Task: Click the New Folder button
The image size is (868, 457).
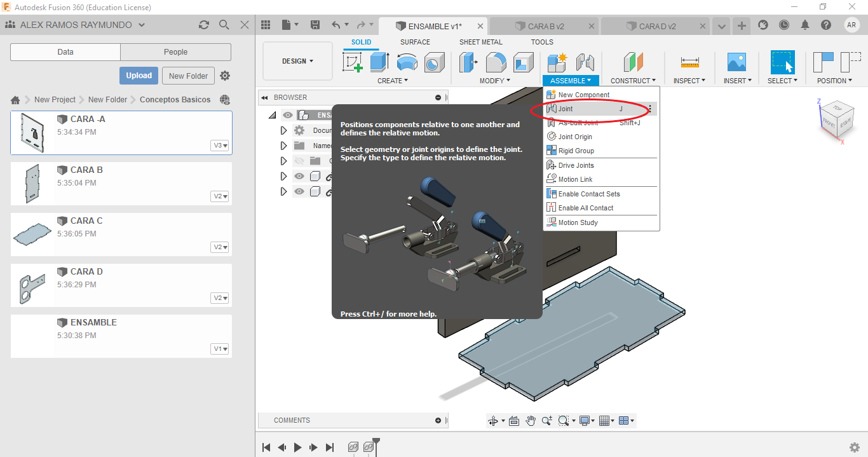Action: 189,76
